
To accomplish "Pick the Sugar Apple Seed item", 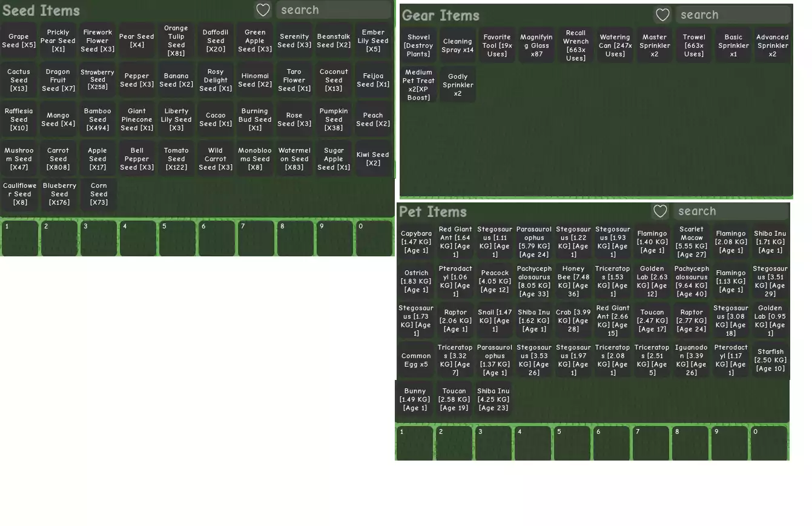I will click(334, 159).
